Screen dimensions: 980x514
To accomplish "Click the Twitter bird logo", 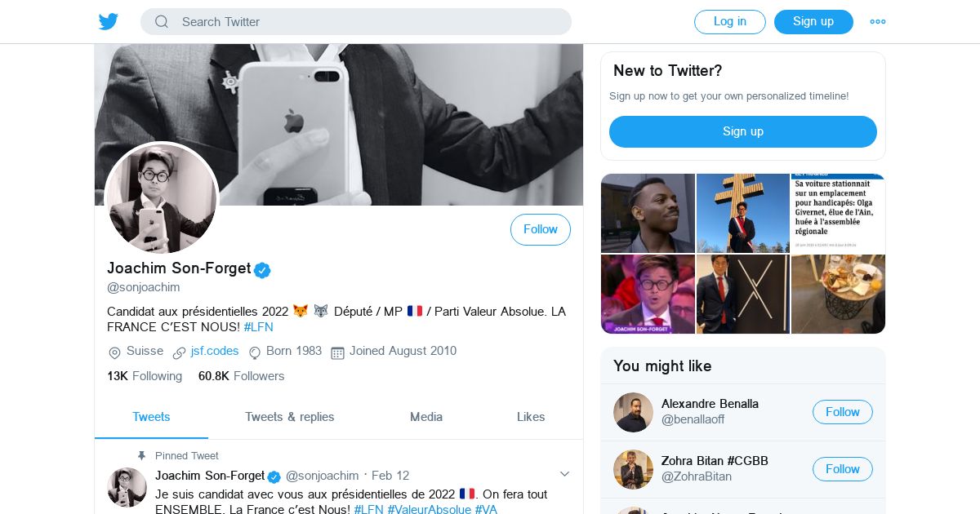I will point(109,22).
